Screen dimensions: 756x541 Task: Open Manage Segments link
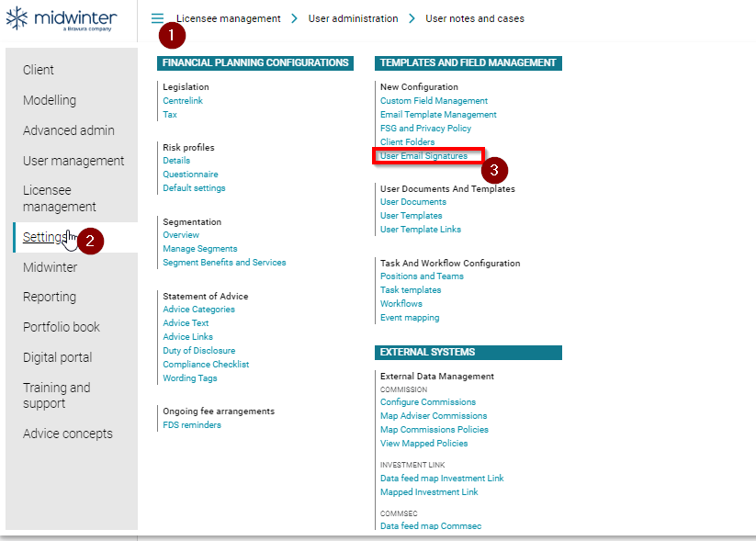200,249
